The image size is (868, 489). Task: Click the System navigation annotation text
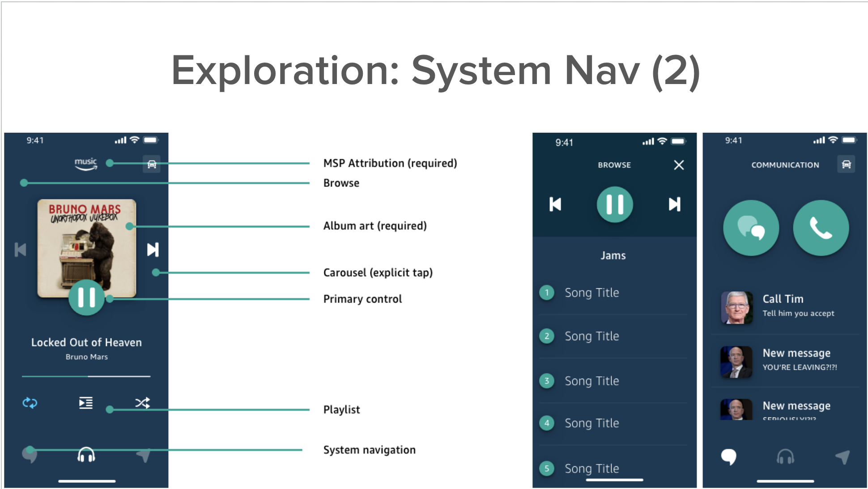pyautogui.click(x=370, y=450)
